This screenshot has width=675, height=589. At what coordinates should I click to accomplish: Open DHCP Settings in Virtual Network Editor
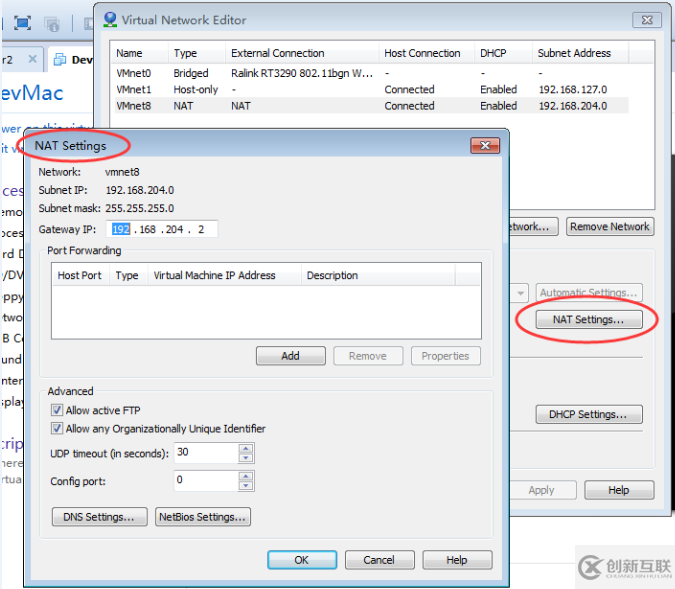click(589, 414)
